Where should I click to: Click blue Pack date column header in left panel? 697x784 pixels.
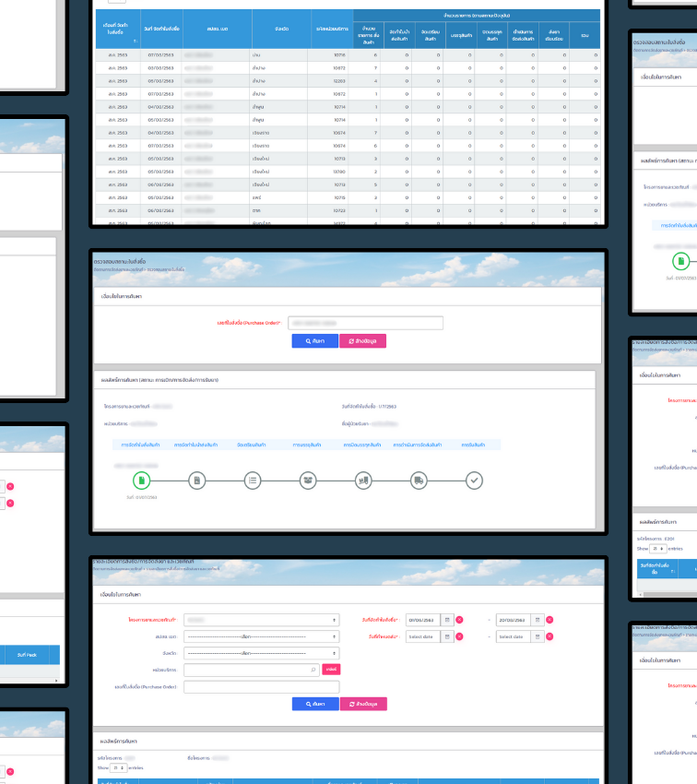tap(27, 655)
